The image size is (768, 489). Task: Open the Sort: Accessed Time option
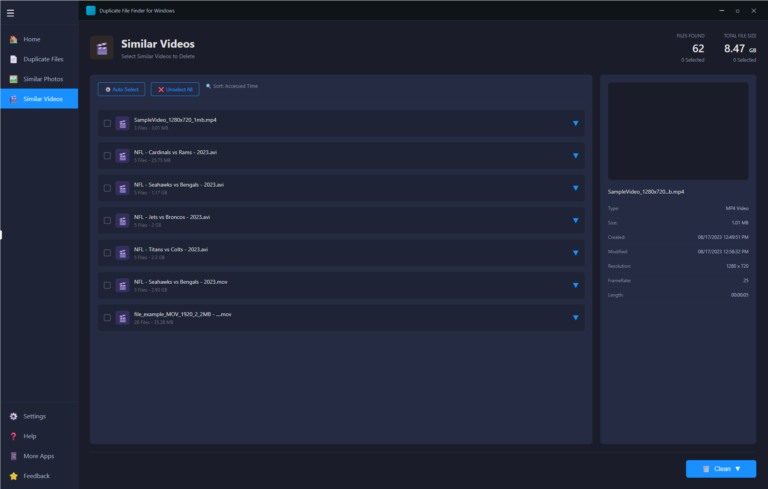tap(232, 86)
